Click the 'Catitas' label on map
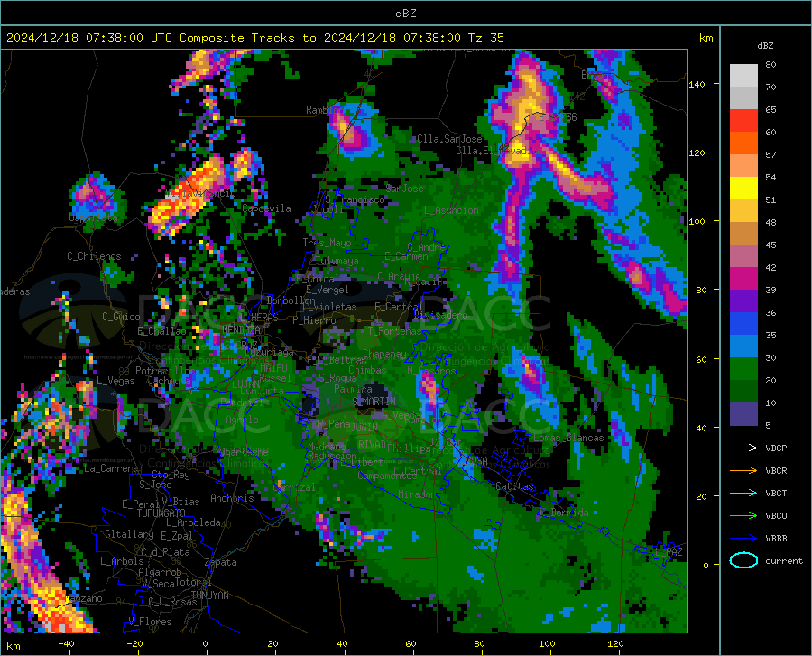 [515, 486]
